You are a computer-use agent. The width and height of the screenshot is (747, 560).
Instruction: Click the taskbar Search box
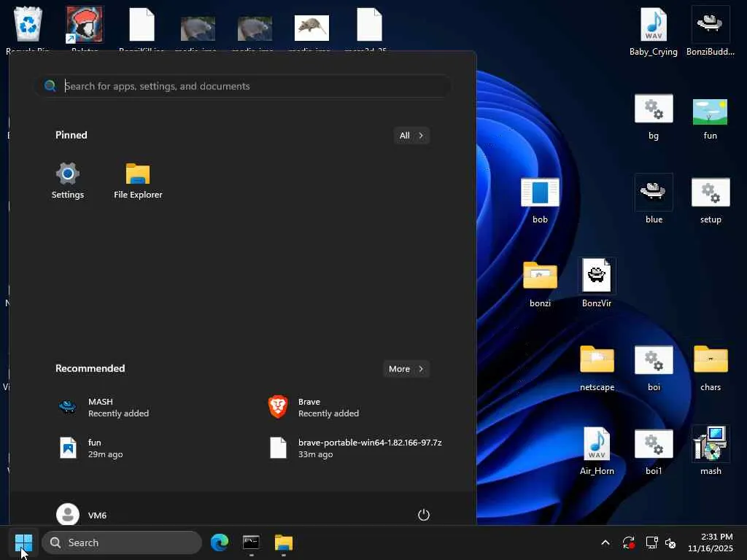(122, 542)
